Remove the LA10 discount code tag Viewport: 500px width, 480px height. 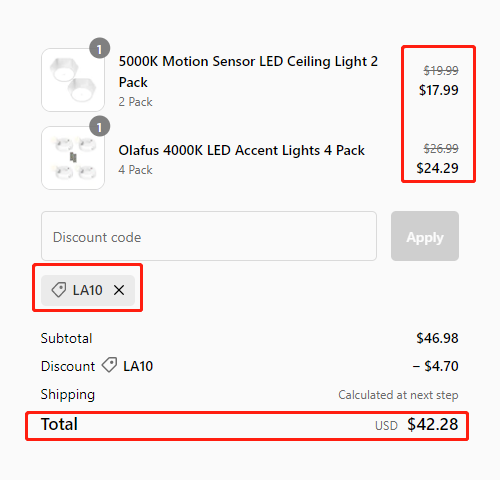pos(119,290)
